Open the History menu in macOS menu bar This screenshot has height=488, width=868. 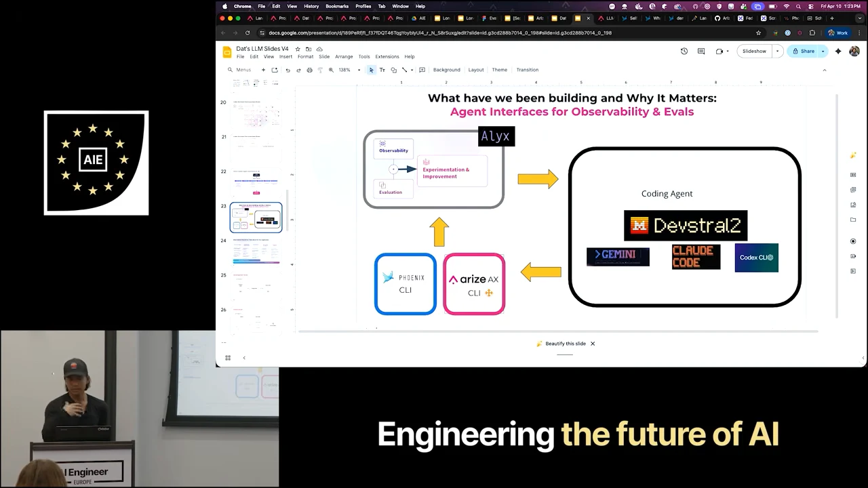[311, 6]
